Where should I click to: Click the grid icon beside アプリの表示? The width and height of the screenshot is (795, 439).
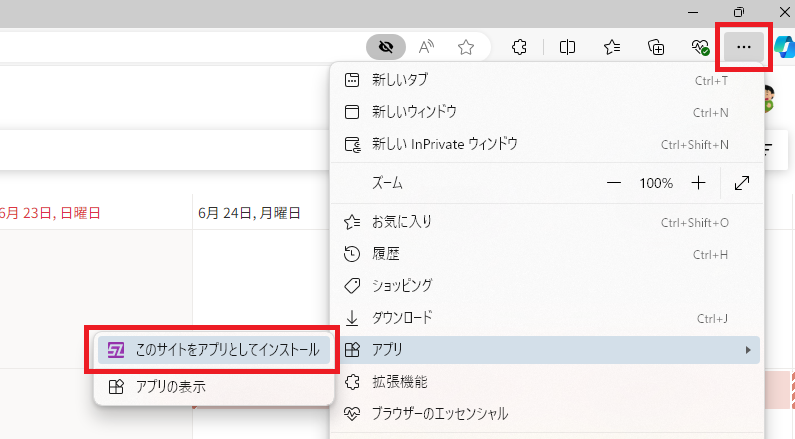pyautogui.click(x=116, y=387)
